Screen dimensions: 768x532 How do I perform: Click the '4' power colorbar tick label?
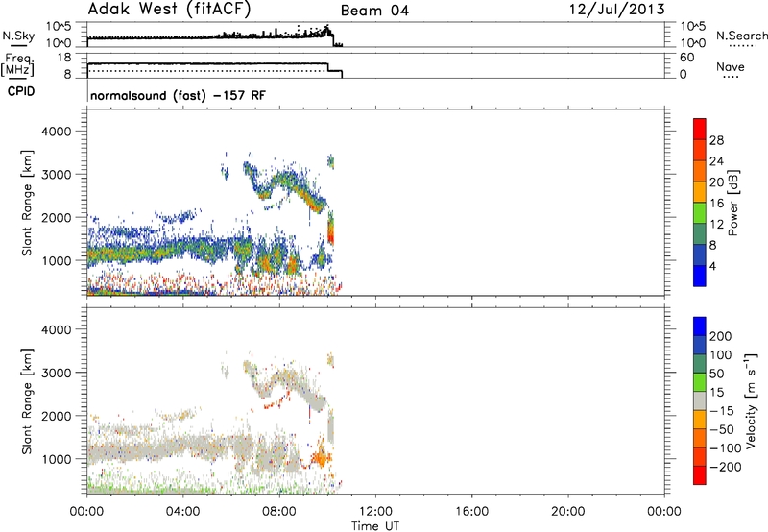[x=712, y=266]
